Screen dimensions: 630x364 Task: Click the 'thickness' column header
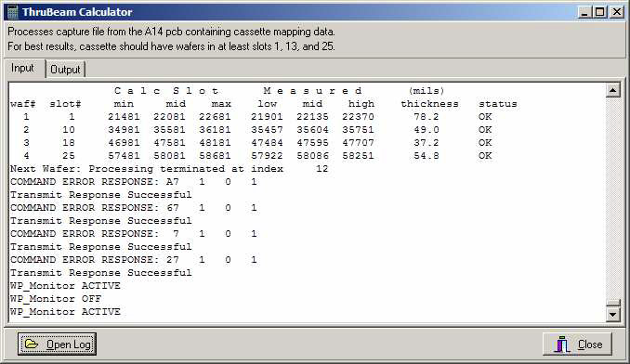tap(429, 104)
